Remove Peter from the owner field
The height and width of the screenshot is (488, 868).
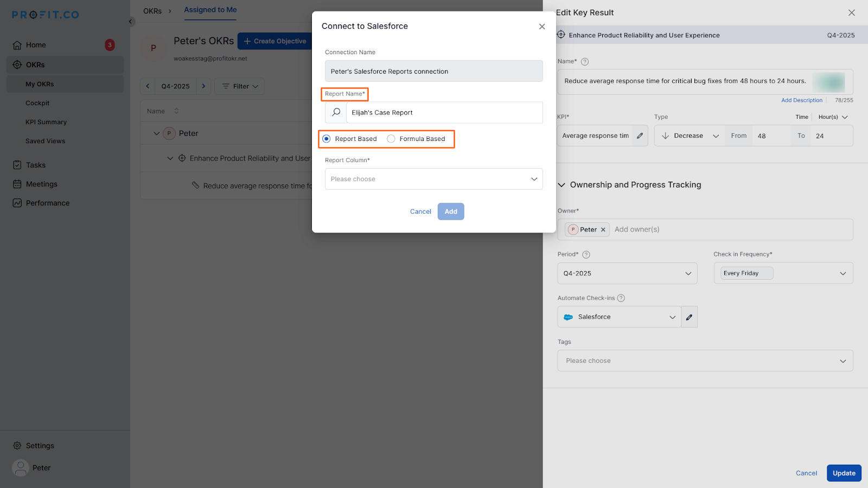[603, 230]
